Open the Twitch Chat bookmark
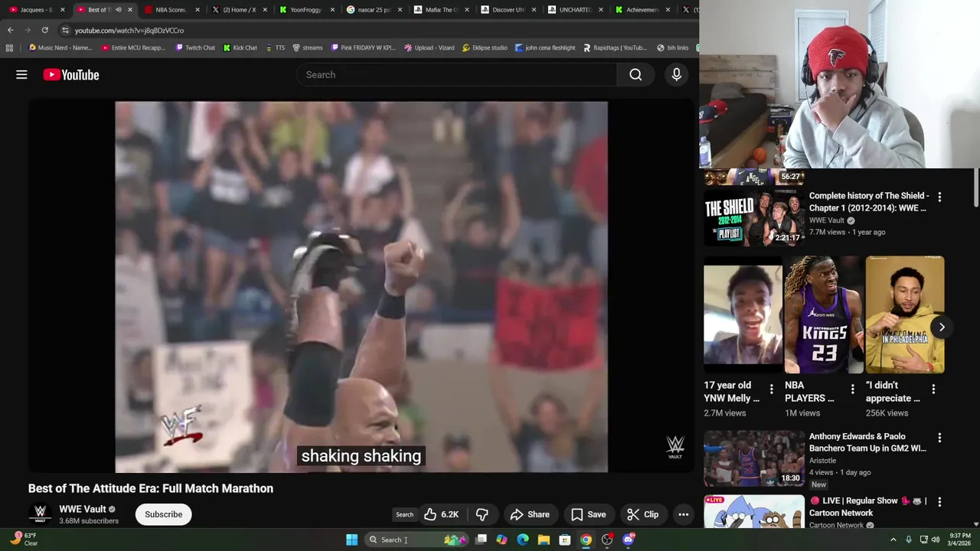Image resolution: width=980 pixels, height=551 pixels. 194,47
